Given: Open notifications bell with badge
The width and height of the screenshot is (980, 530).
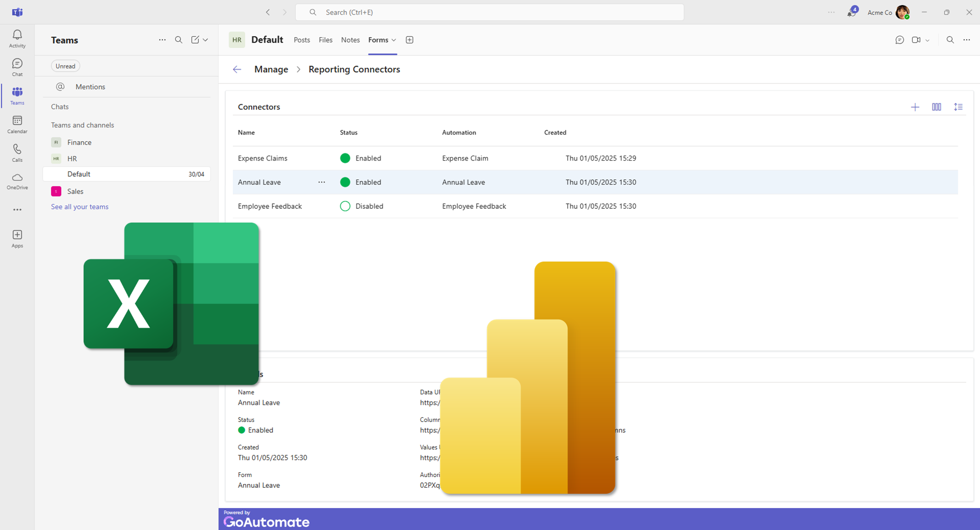Looking at the screenshot, I should pos(852,12).
